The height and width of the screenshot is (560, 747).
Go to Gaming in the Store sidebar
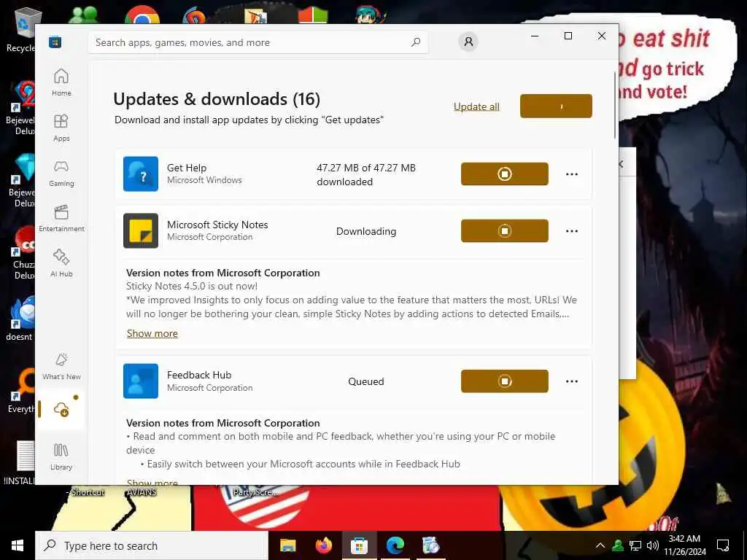pyautogui.click(x=61, y=173)
